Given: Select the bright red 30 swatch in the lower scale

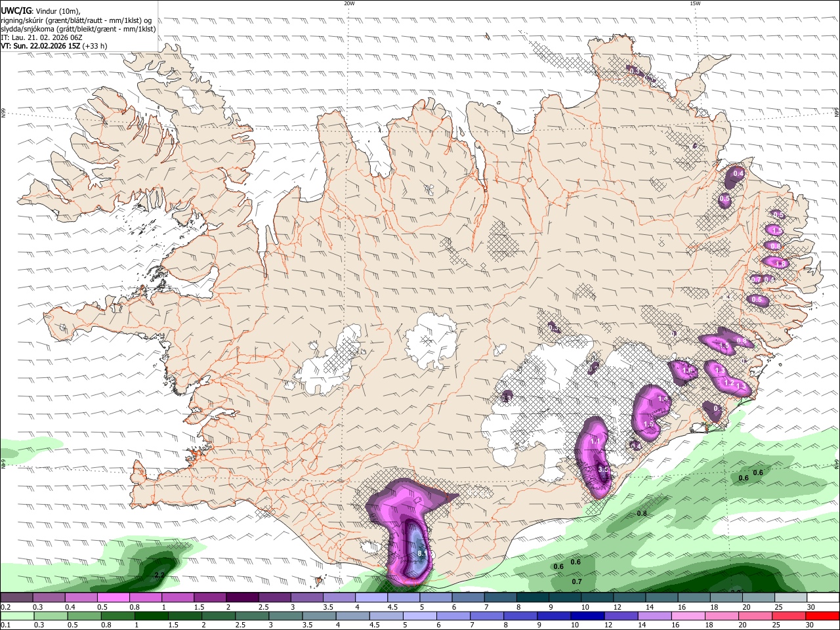Looking at the screenshot, I should tap(823, 616).
